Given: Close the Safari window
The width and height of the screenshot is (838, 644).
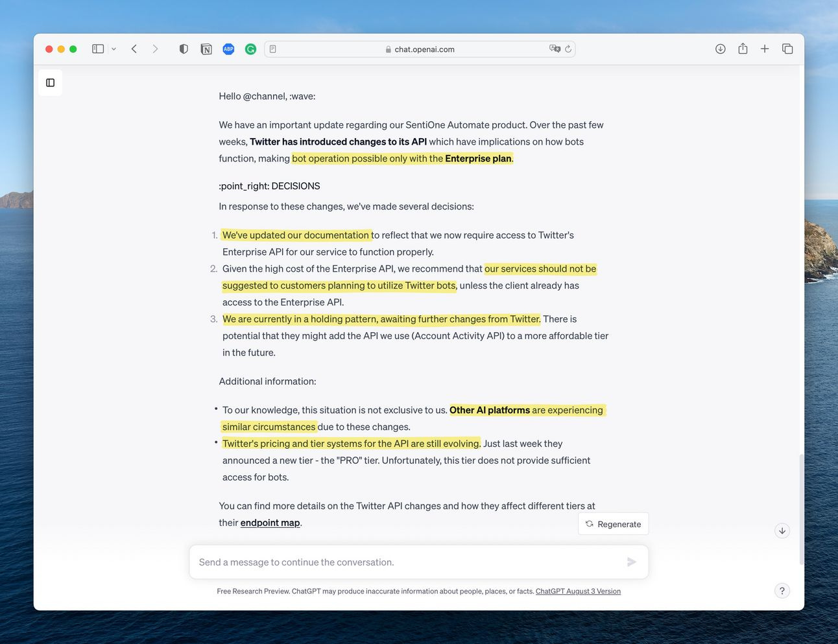Looking at the screenshot, I should tap(49, 49).
